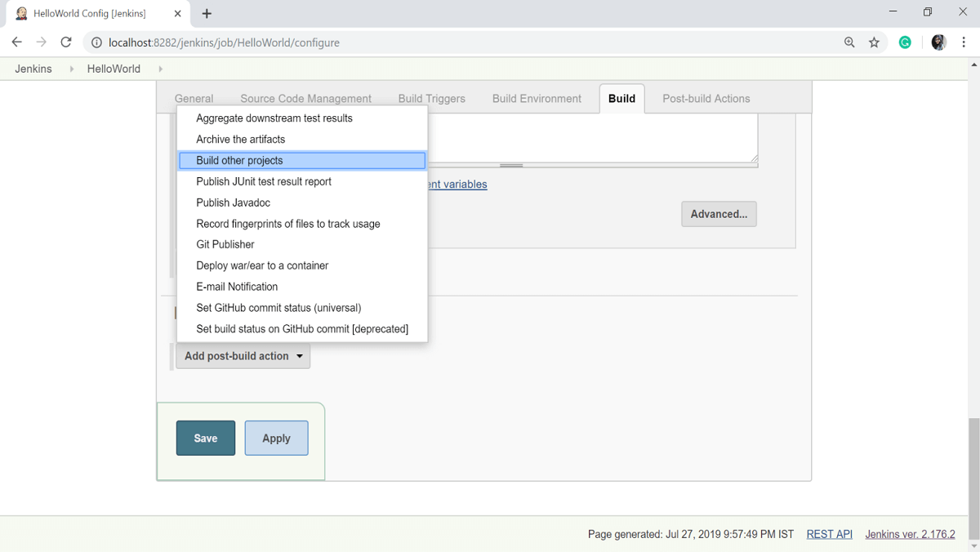Image resolution: width=980 pixels, height=552 pixels.
Task: Choose E-mail Notification
Action: (x=302, y=287)
